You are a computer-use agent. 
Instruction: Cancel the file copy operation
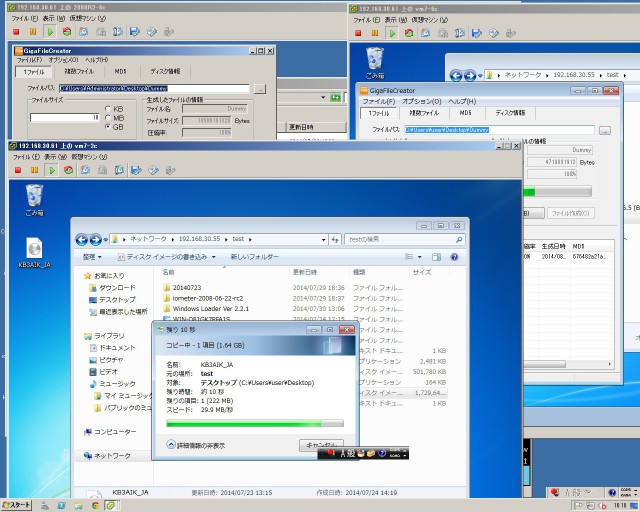(321, 444)
